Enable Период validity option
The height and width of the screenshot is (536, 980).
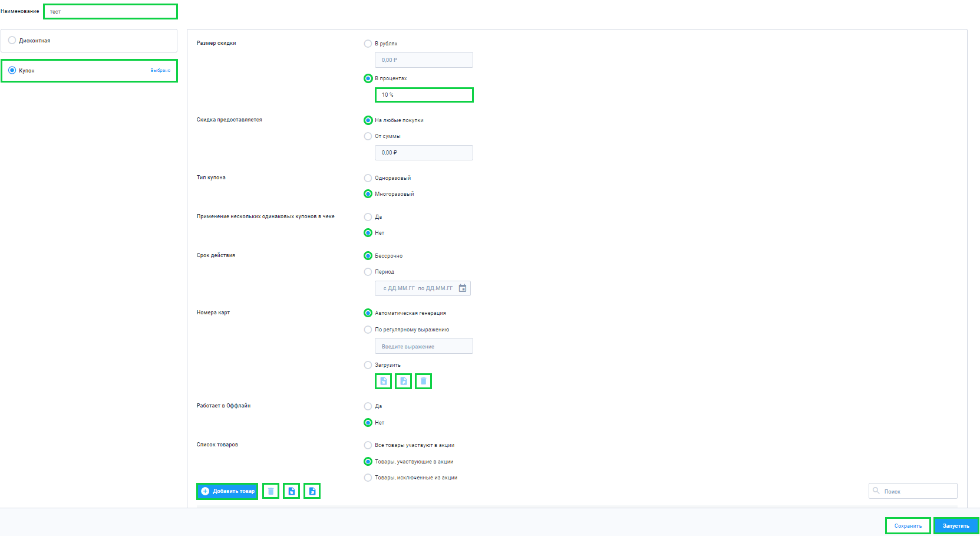368,272
